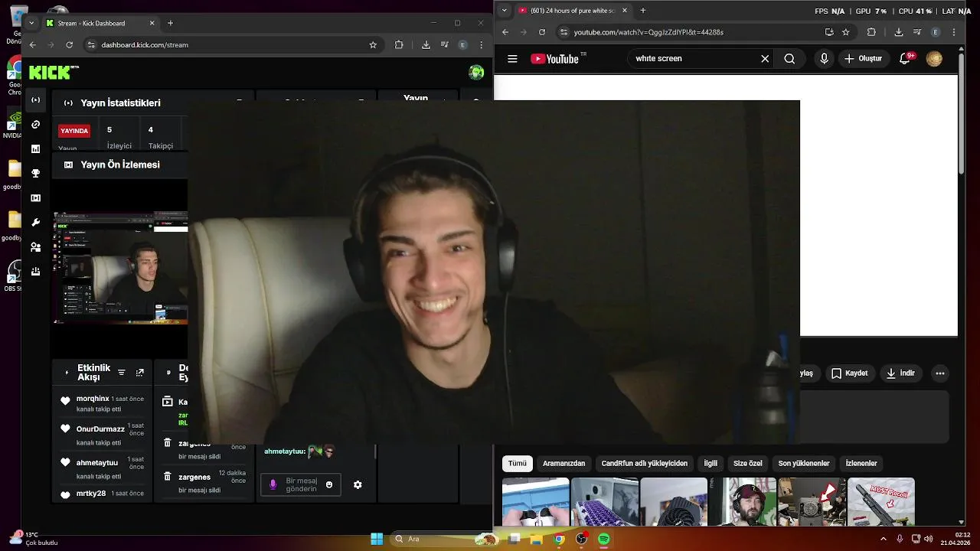The height and width of the screenshot is (551, 980).
Task: Bookmark the Kick dashboard page with star
Action: (373, 45)
